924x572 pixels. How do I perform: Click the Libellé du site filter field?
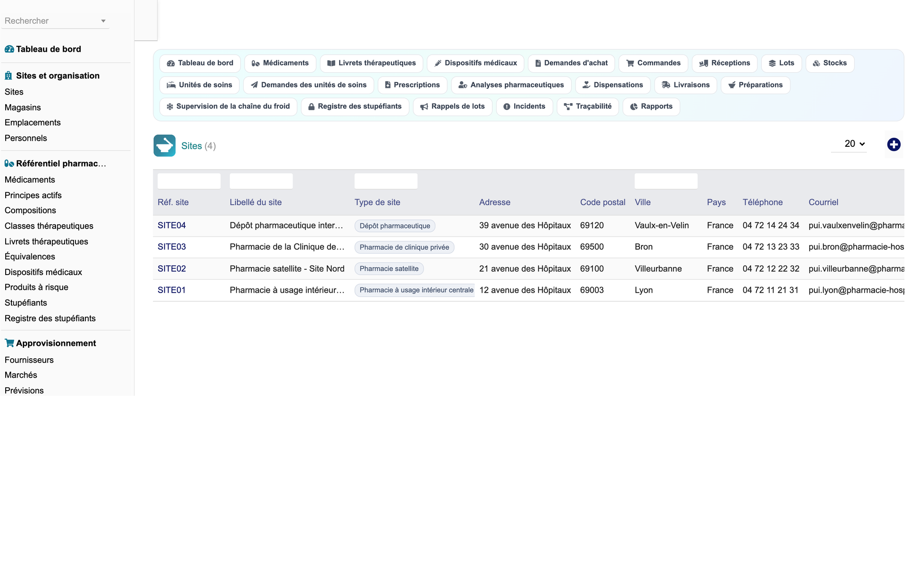click(x=261, y=181)
